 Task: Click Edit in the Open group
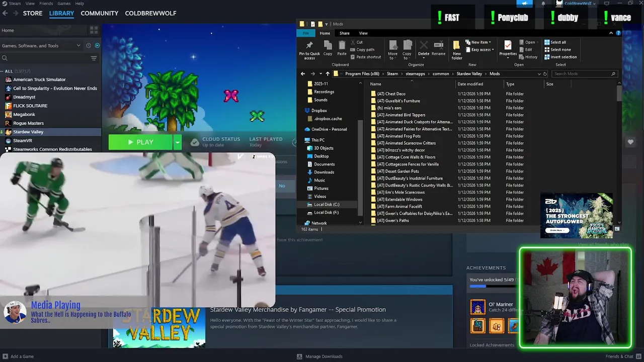[x=526, y=50]
